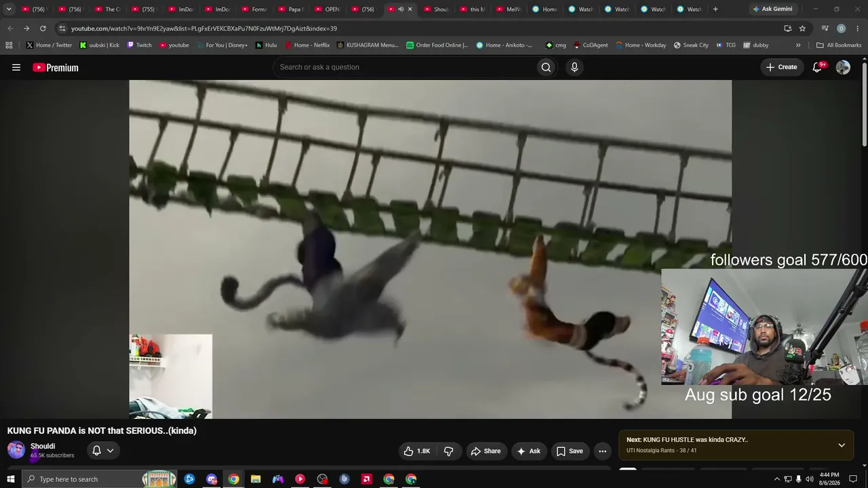The image size is (868, 488).
Task: Switch to the "this M" browser tab
Action: coord(473,9)
